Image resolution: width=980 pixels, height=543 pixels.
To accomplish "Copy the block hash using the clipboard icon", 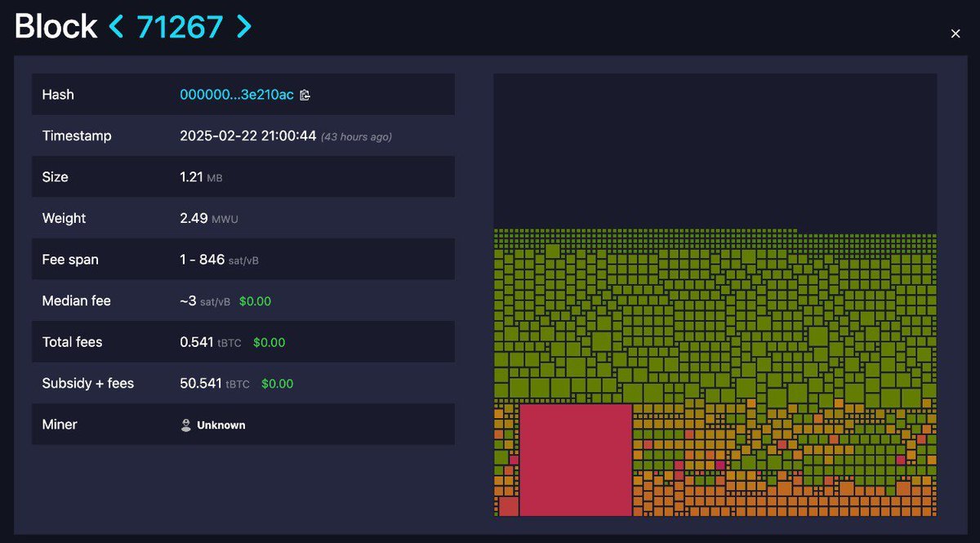I will (304, 94).
